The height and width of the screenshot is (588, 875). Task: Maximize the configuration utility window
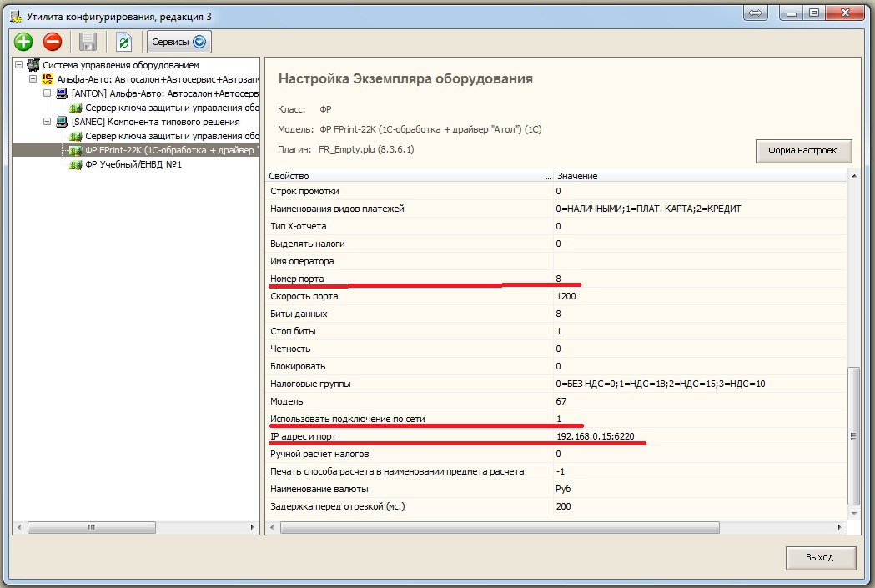click(815, 13)
